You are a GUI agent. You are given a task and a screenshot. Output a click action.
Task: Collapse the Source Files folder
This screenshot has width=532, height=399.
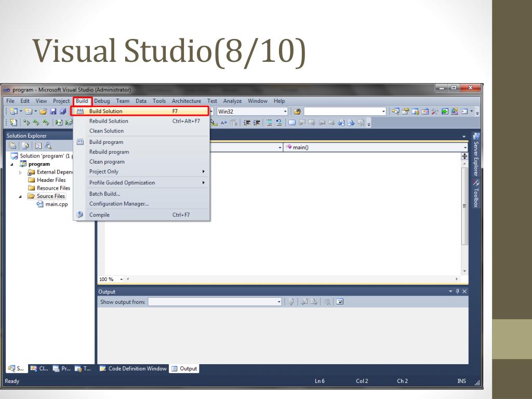click(x=20, y=196)
